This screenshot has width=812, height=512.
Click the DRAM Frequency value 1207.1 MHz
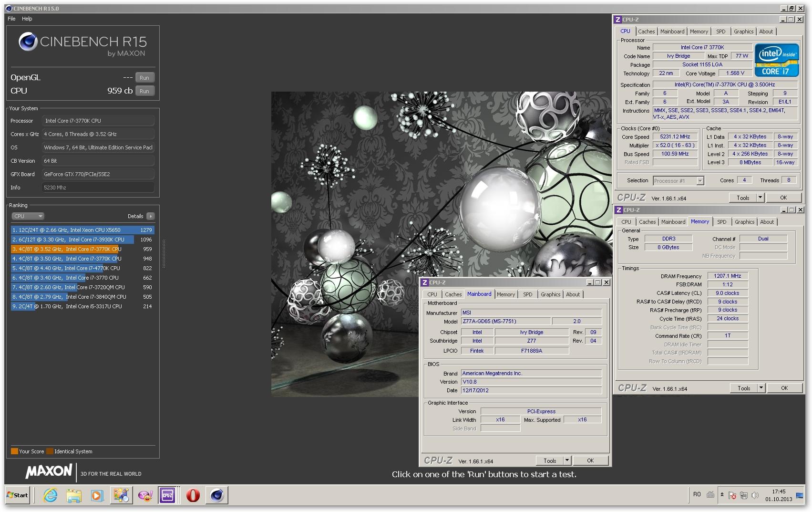[728, 276]
